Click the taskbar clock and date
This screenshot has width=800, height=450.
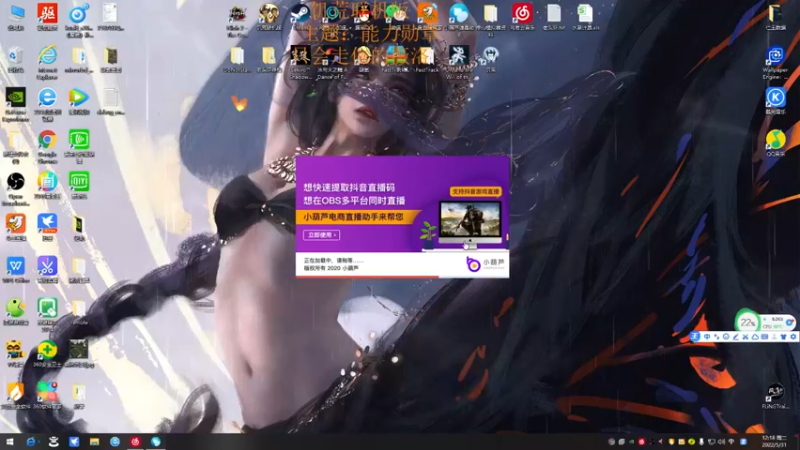(x=774, y=441)
